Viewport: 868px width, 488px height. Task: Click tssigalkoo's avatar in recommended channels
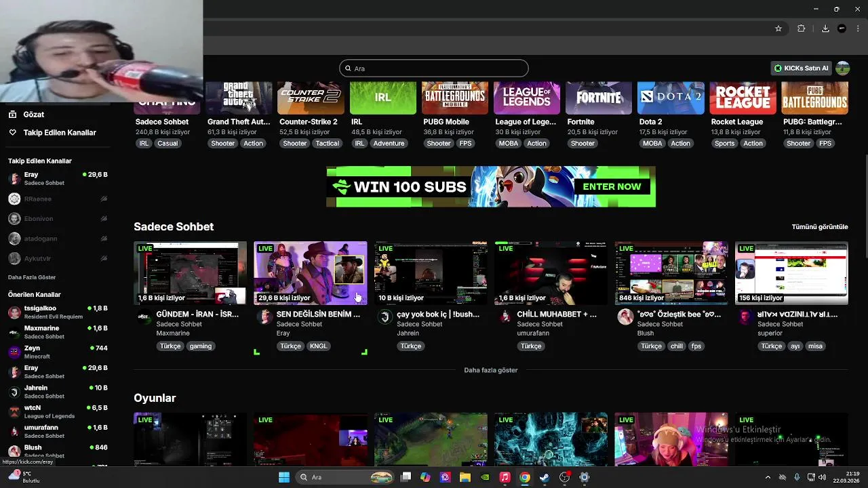click(x=14, y=312)
